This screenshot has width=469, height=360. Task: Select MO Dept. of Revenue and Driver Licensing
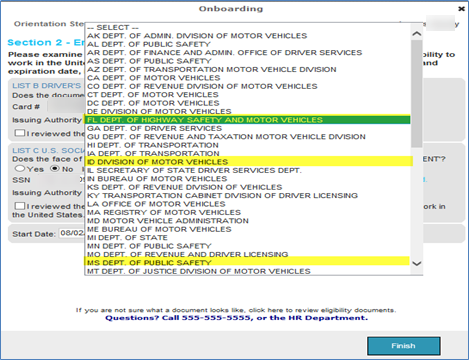coord(248,254)
